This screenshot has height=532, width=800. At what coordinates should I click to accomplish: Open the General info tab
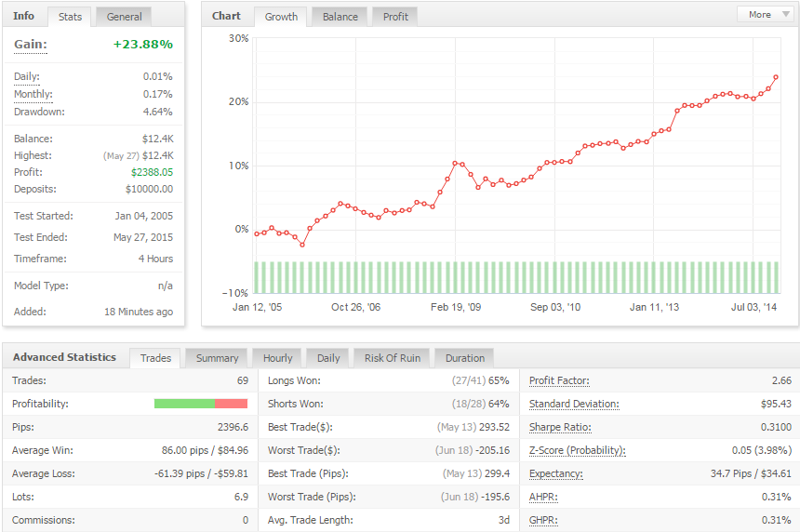[x=124, y=17]
